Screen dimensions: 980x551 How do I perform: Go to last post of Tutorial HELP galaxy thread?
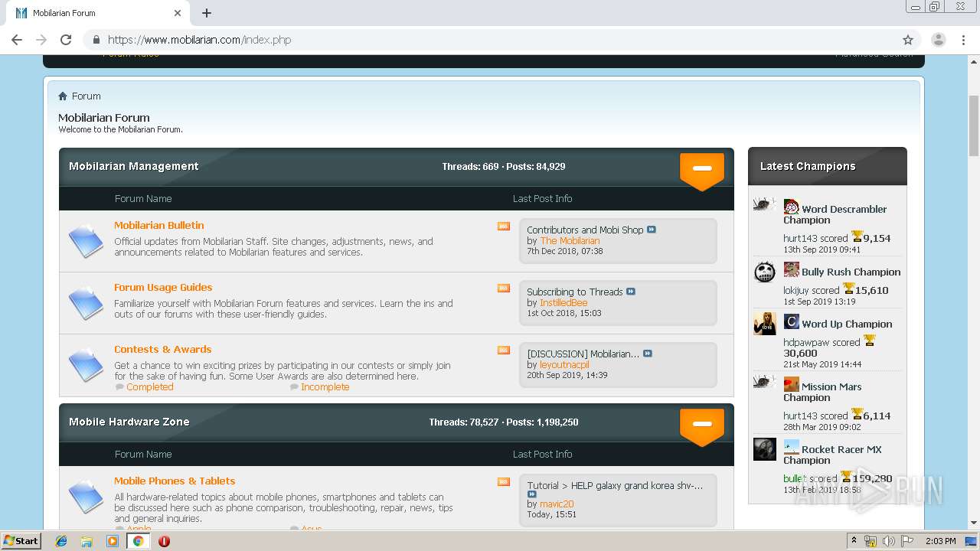coord(532,494)
